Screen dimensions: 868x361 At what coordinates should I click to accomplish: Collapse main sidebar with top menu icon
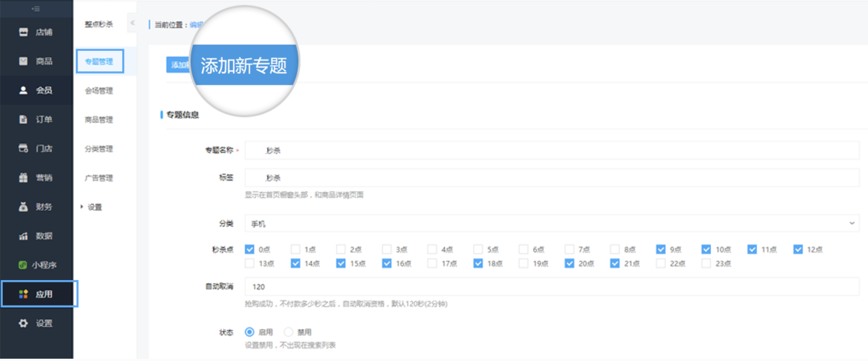36,8
